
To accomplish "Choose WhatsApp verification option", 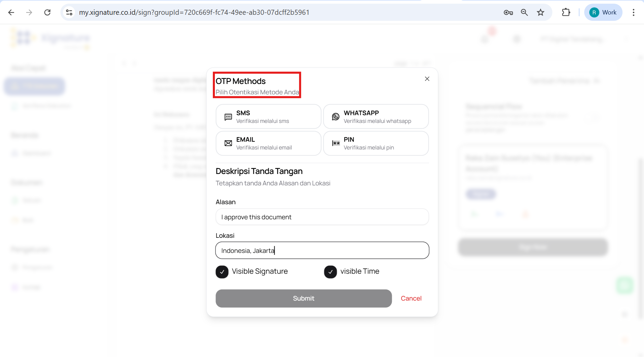I will point(375,117).
